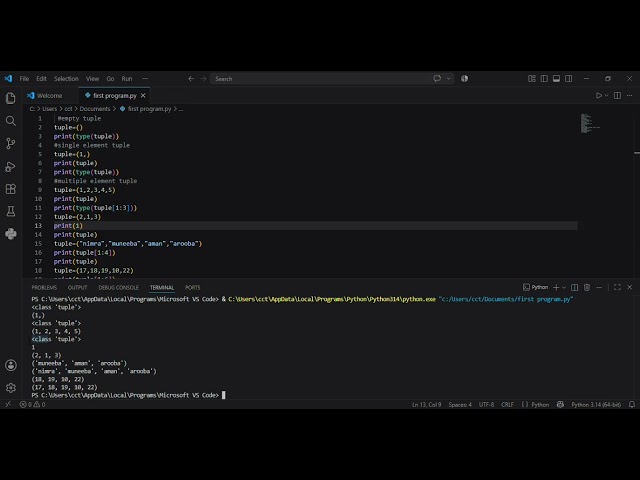Toggle the bottom panel visibility
640x480 pixels.
[556, 78]
